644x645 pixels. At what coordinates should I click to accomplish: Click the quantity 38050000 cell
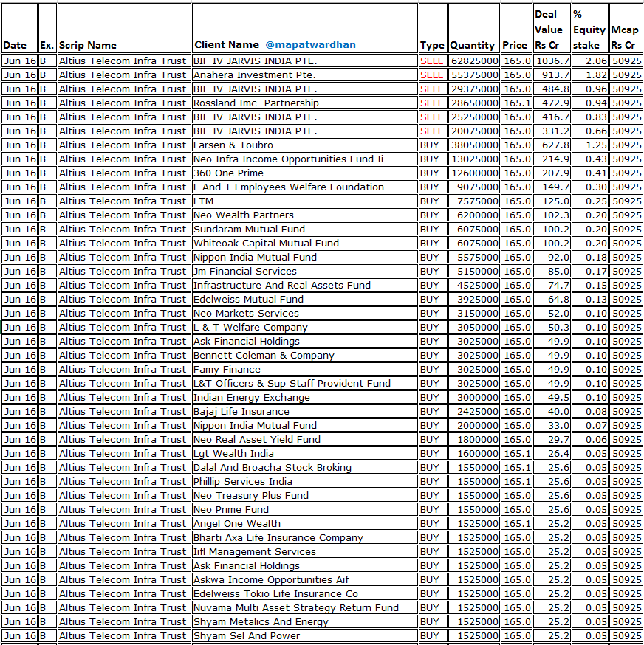tap(474, 145)
